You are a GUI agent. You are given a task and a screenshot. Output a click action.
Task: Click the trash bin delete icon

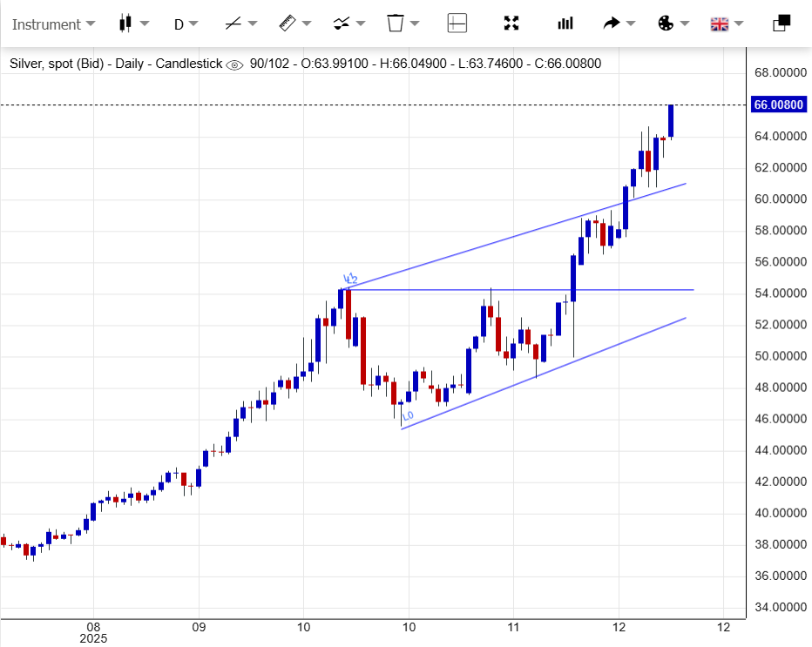(396, 24)
